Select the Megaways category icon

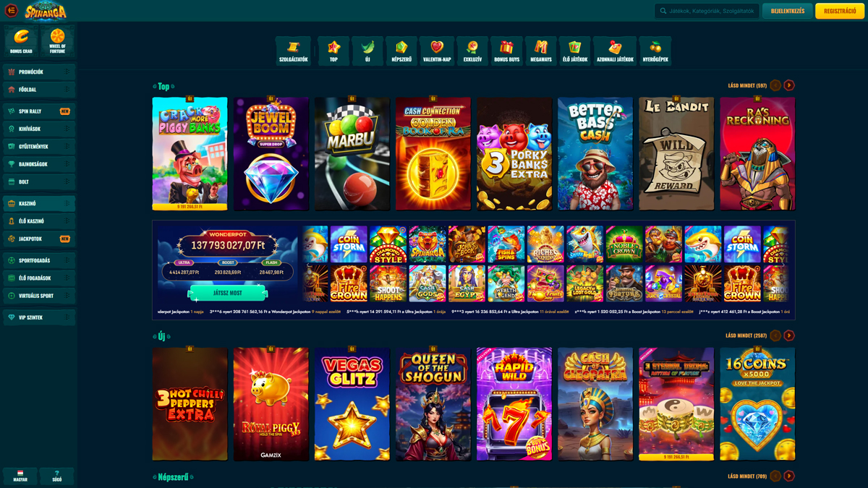pyautogui.click(x=541, y=51)
